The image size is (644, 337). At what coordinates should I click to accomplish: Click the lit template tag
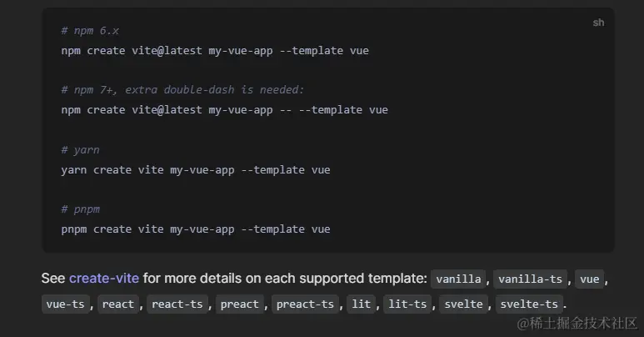coord(361,304)
